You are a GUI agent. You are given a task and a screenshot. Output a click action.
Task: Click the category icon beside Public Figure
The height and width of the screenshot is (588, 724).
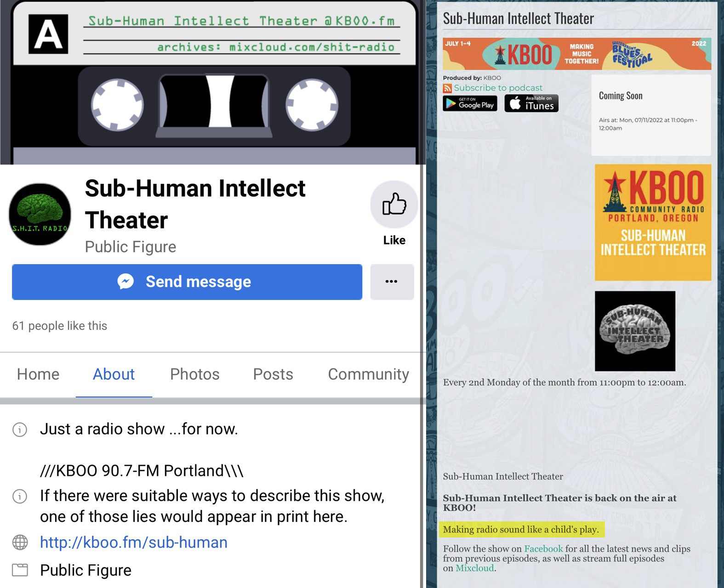[20, 570]
